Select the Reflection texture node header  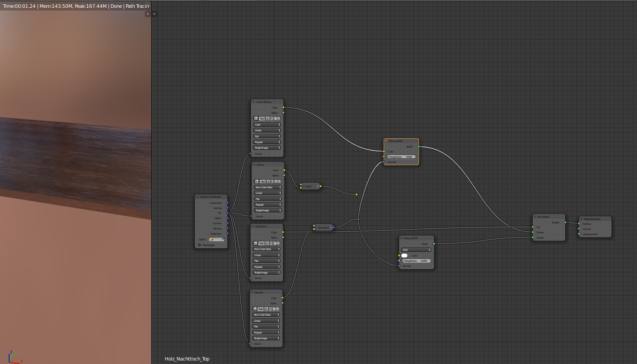pos(267,226)
